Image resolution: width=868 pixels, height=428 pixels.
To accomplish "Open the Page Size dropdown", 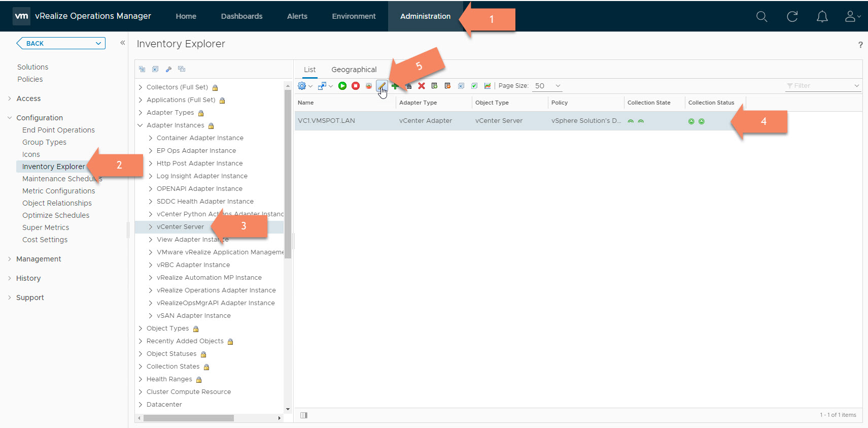I will [547, 86].
